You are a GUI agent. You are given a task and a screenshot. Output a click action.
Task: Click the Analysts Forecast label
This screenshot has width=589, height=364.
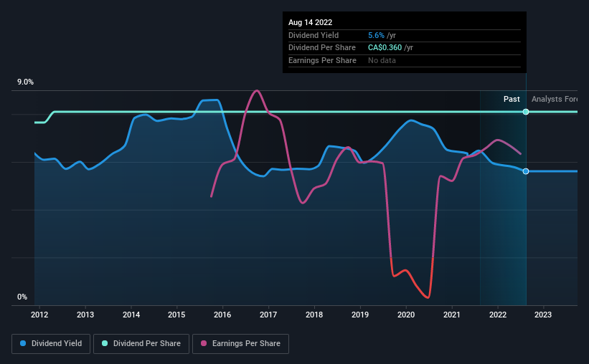555,99
